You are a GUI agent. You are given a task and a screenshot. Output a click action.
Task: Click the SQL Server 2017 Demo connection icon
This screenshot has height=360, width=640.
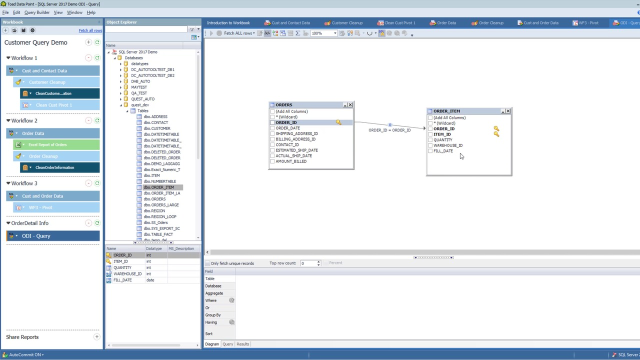tap(114, 52)
